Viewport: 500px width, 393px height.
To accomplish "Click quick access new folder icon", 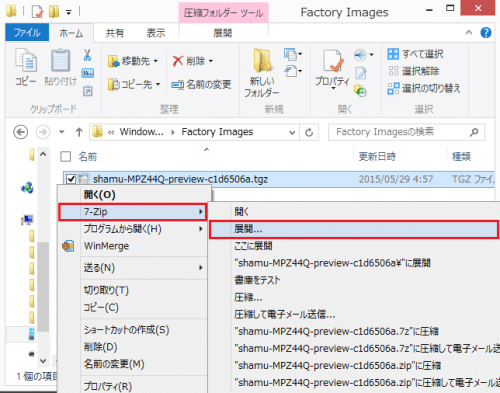I will (54, 12).
